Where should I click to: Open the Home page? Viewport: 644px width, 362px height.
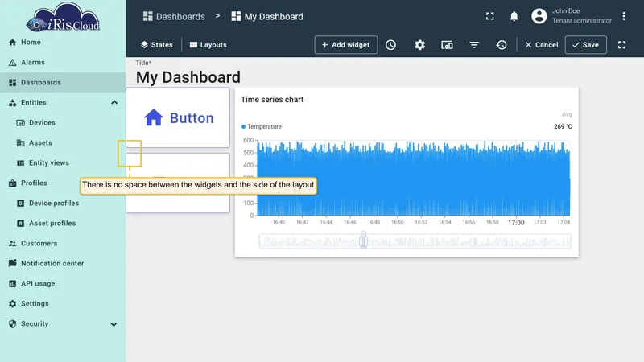pos(63,43)
